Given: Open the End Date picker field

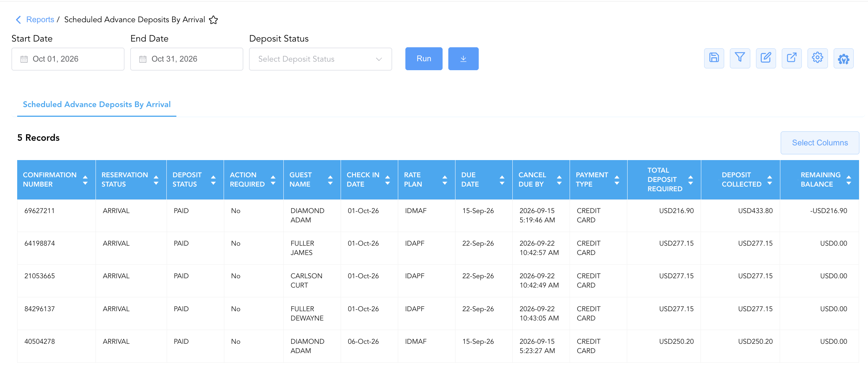Looking at the screenshot, I should [187, 59].
